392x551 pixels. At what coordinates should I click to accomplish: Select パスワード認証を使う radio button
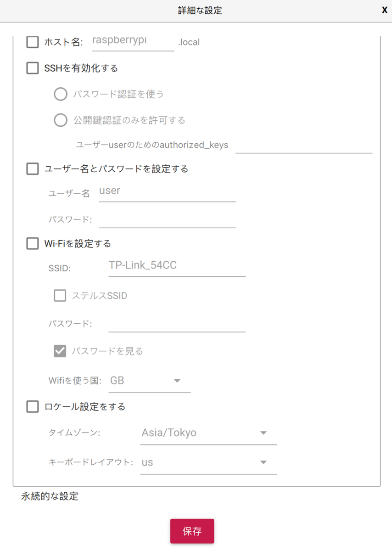pyautogui.click(x=61, y=94)
